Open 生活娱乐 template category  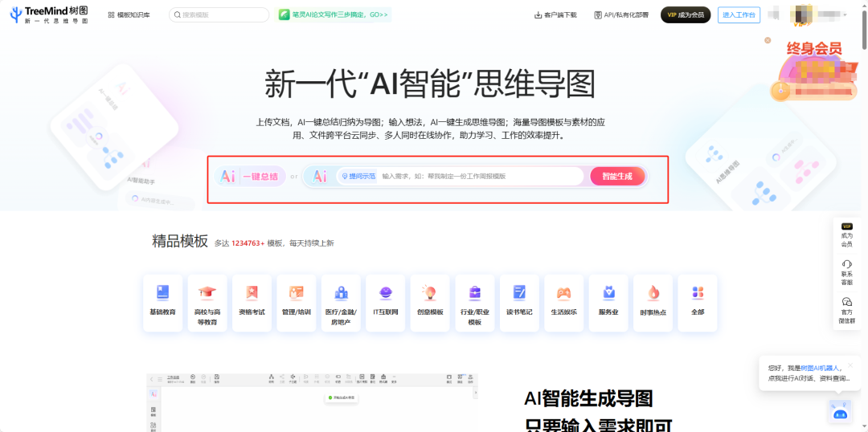563,303
